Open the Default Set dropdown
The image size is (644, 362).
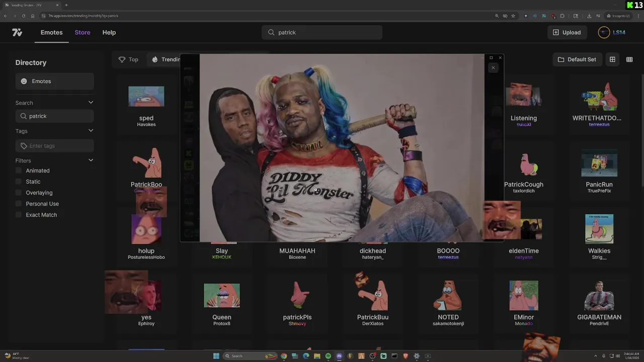[577, 59]
